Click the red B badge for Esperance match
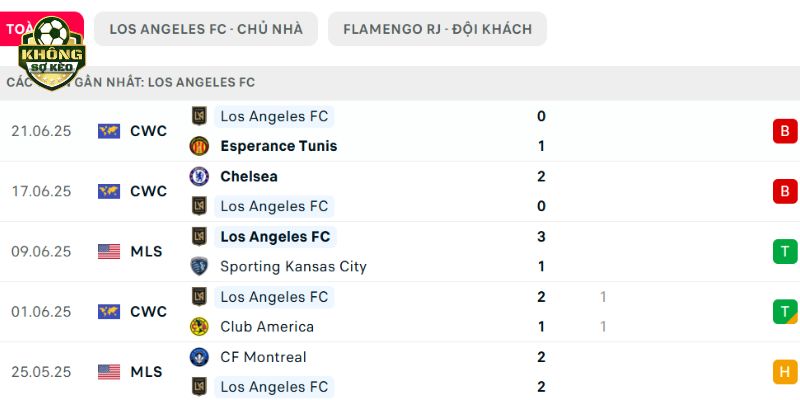Viewport: 800px width, 400px height. (x=785, y=131)
